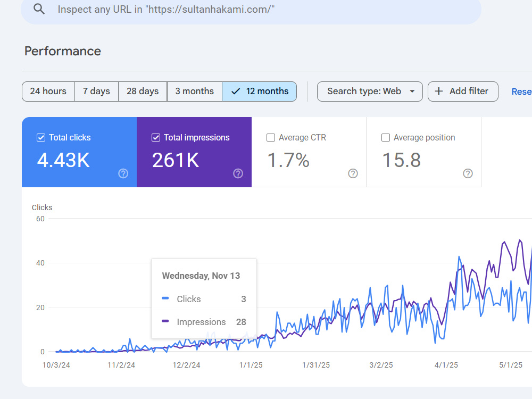532x399 pixels.
Task: Click the tooltip date Wednesday, Nov 13
Action: point(201,276)
